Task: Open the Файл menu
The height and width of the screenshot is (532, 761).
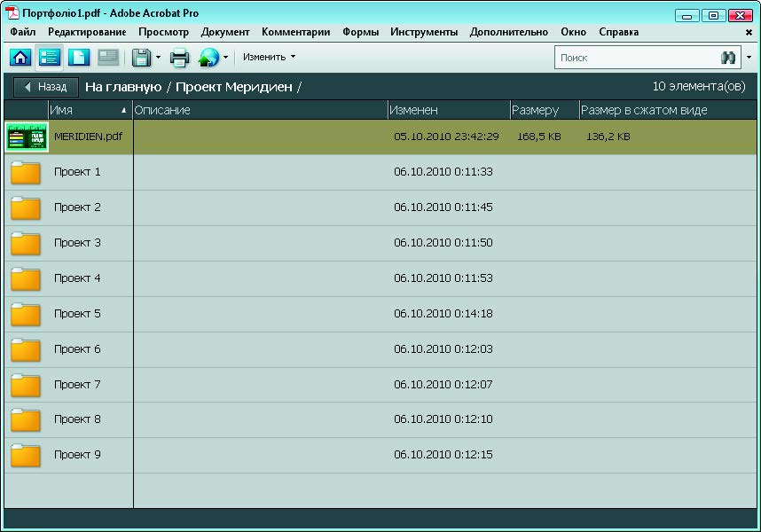Action: (x=22, y=32)
